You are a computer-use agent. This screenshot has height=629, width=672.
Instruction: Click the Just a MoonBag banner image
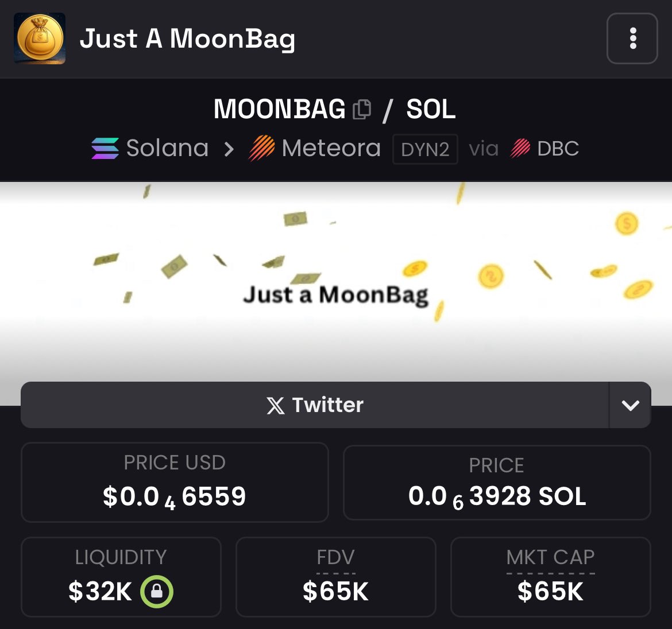point(336,282)
